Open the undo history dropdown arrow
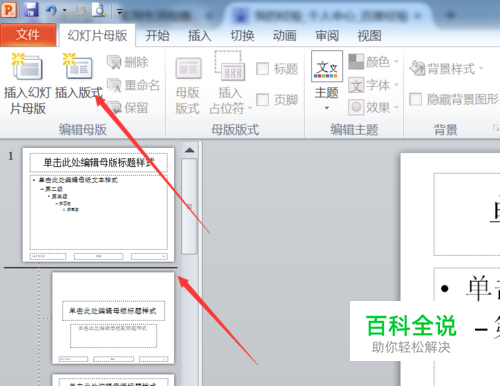Image resolution: width=500 pixels, height=386 pixels. click(65, 10)
